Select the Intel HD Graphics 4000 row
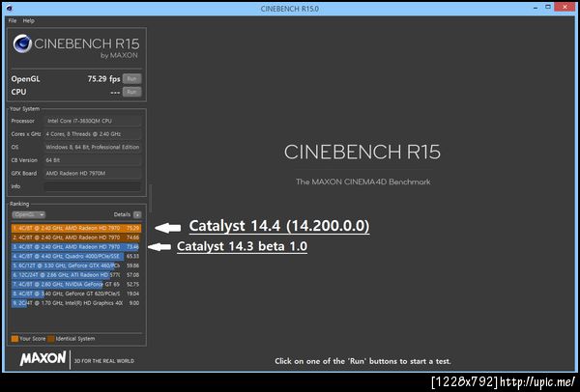The width and height of the screenshot is (580, 392). (75, 303)
